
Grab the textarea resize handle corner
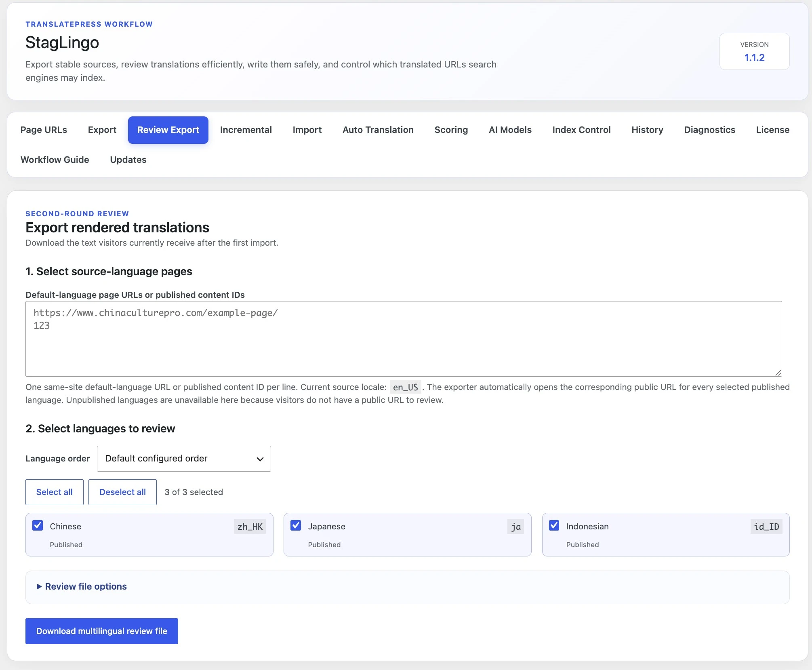tap(778, 373)
